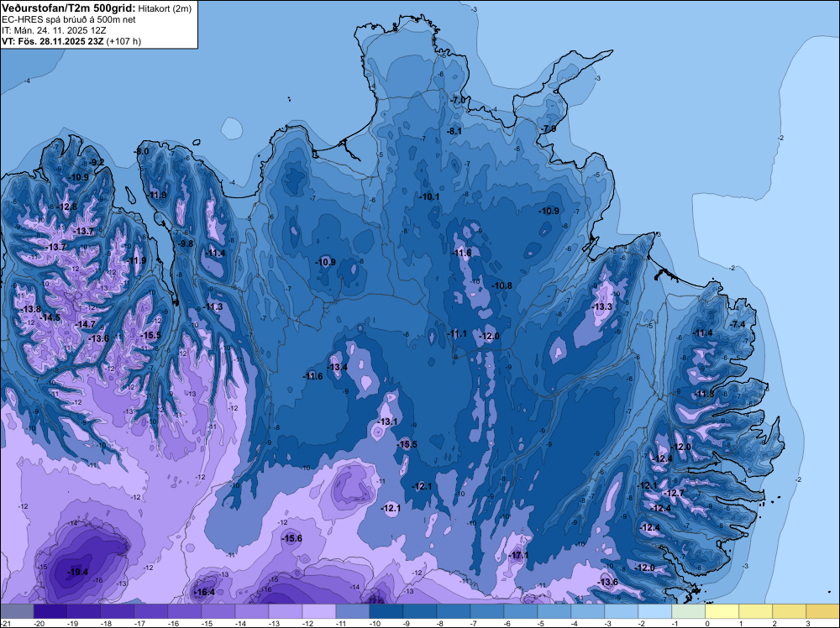Click the -10.8 temperature value
Viewport: 840px width, 628px height.
(x=502, y=286)
